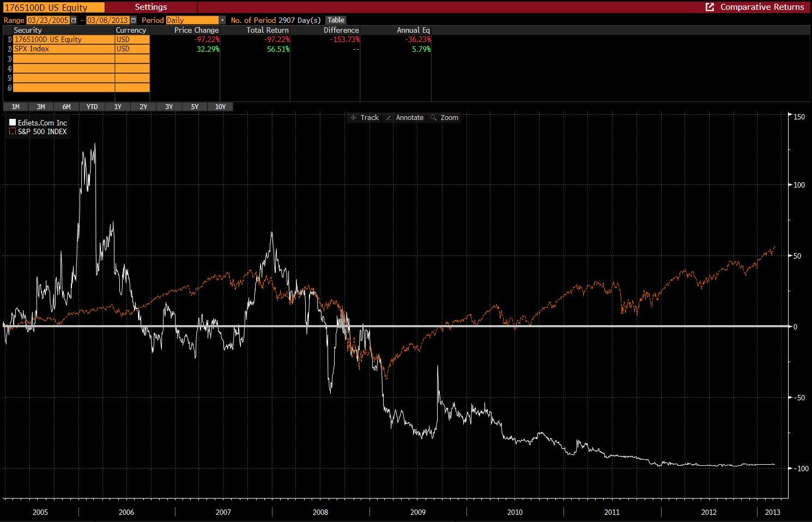Click the empty currency field in row 3
This screenshot has width=812, height=522.
coord(132,59)
